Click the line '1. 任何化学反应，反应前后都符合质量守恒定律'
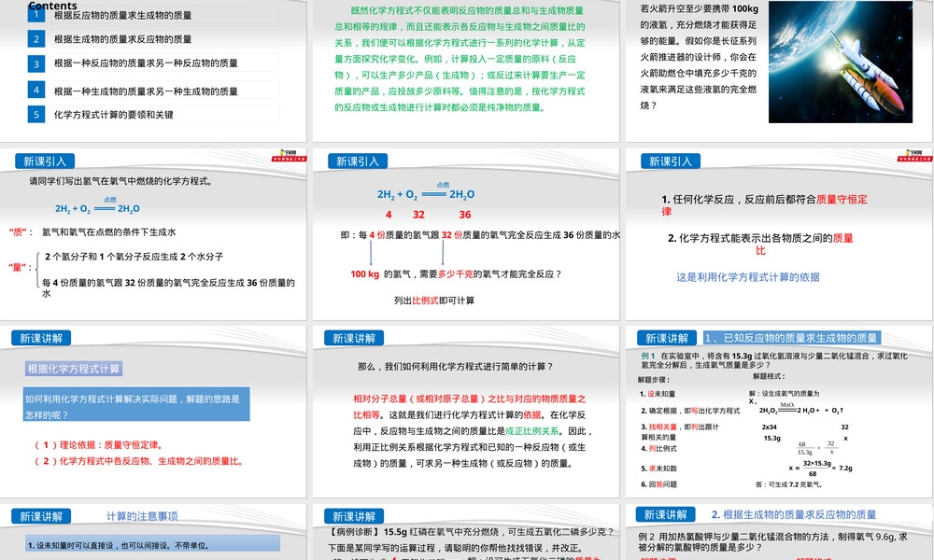Image resolution: width=934 pixels, height=560 pixels. [x=764, y=205]
